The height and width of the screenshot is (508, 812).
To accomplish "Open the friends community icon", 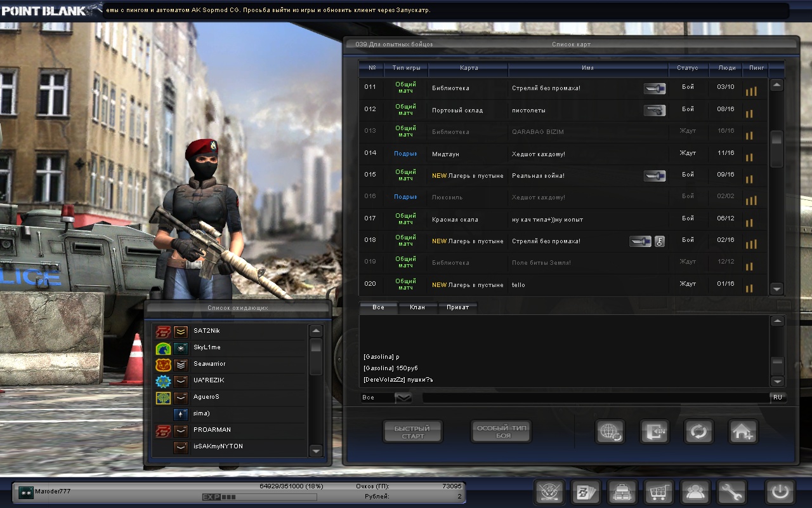I will coord(695,491).
